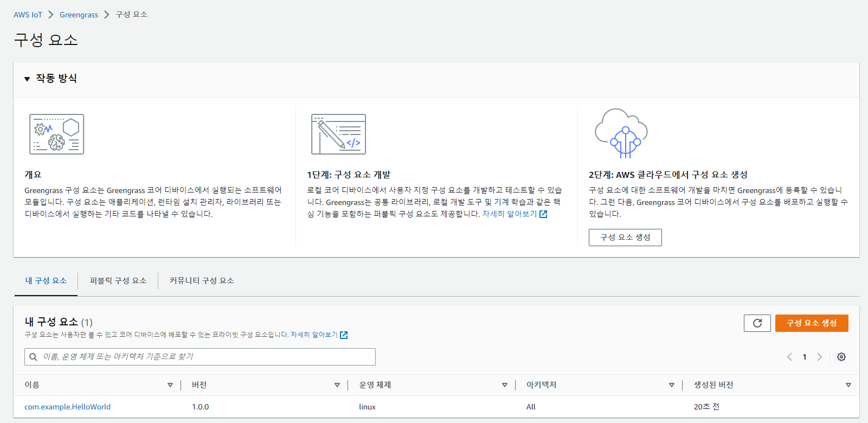This screenshot has width=868, height=423.
Task: Click the orange 구성 요소 생성 button
Action: click(x=812, y=323)
